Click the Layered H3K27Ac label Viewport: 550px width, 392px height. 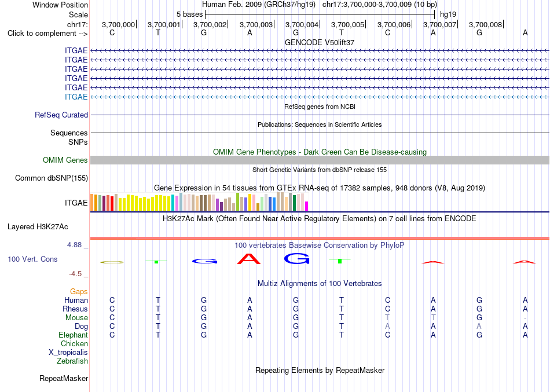[38, 227]
